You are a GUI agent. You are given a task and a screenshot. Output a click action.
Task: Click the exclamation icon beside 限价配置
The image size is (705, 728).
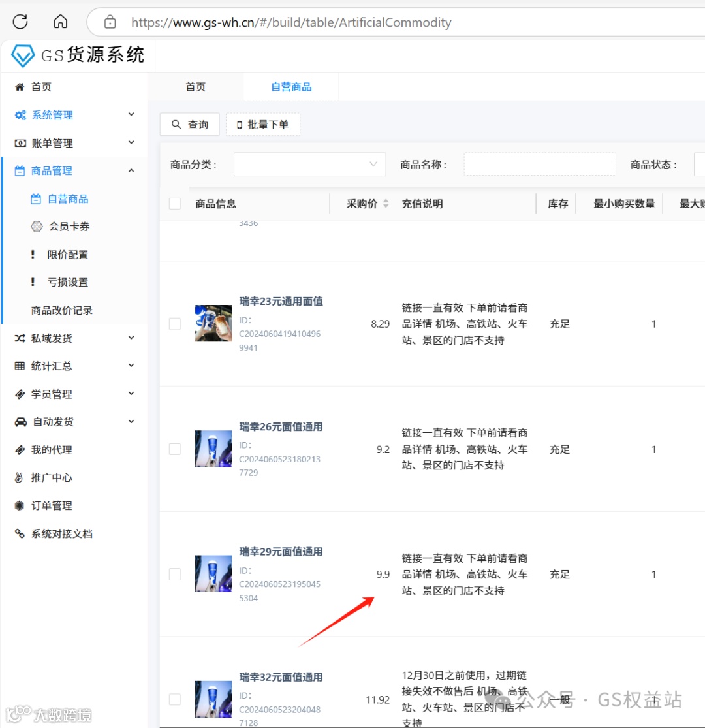33,255
